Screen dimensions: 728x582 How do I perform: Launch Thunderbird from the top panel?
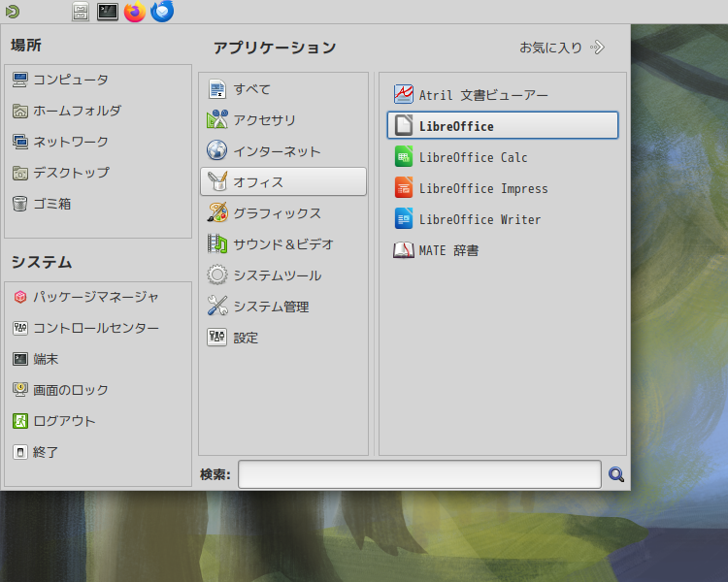click(x=162, y=11)
